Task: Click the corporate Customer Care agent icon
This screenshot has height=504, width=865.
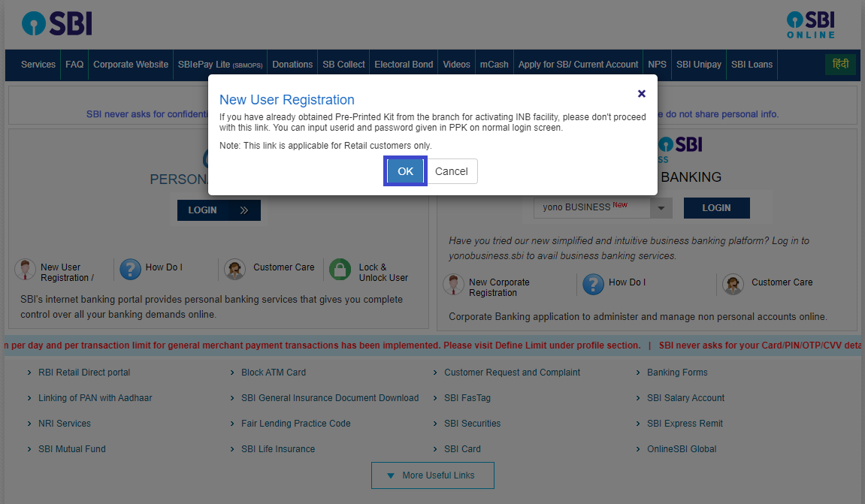Action: point(733,285)
